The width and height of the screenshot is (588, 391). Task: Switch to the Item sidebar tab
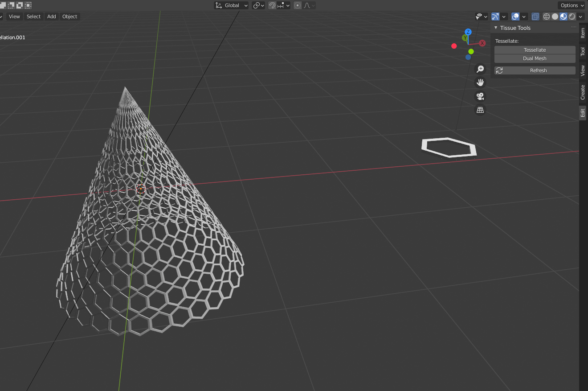[x=583, y=33]
